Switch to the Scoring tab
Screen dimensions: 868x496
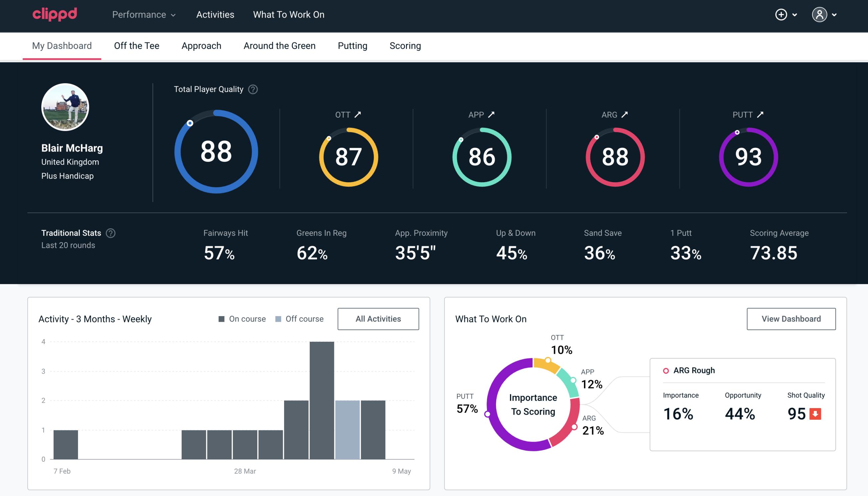[405, 45]
